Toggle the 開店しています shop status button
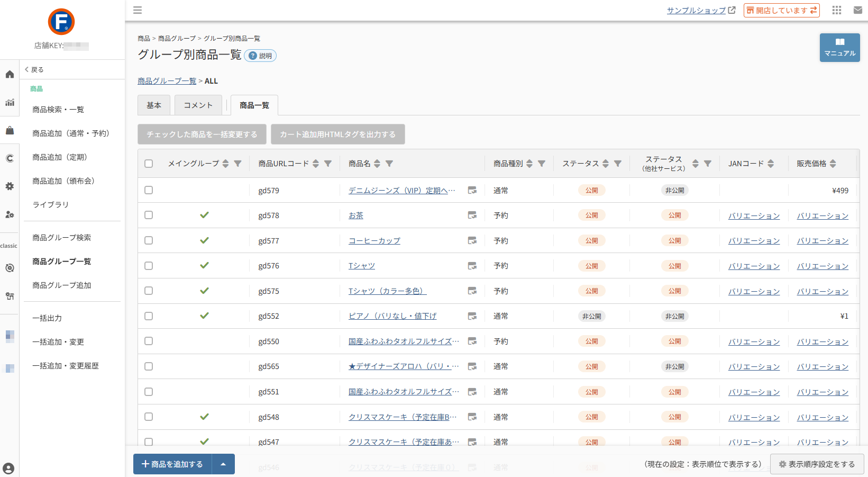868x477 pixels. point(781,10)
